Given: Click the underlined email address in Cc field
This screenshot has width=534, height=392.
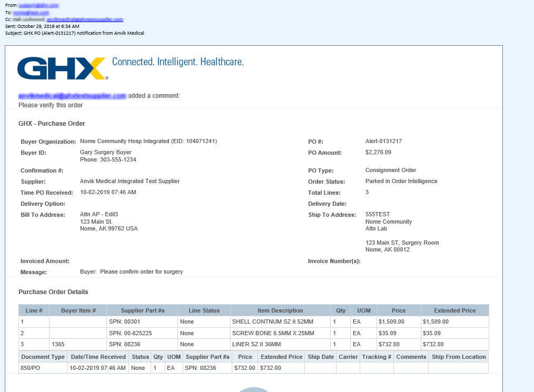Looking at the screenshot, I should 85,19.
